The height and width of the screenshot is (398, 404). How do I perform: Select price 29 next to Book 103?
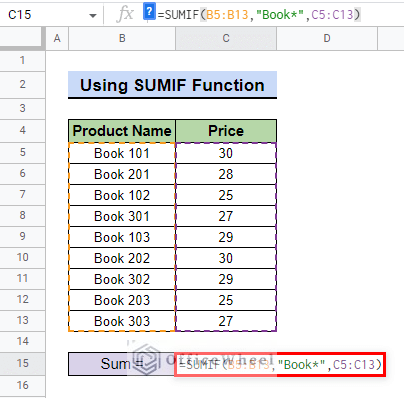tap(226, 237)
